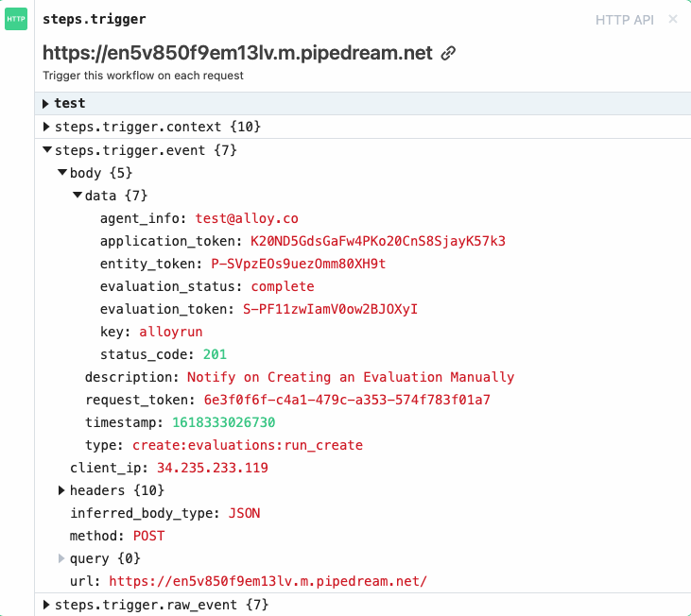Click type value create:evaluations:run_create
The width and height of the screenshot is (691, 616).
248,445
